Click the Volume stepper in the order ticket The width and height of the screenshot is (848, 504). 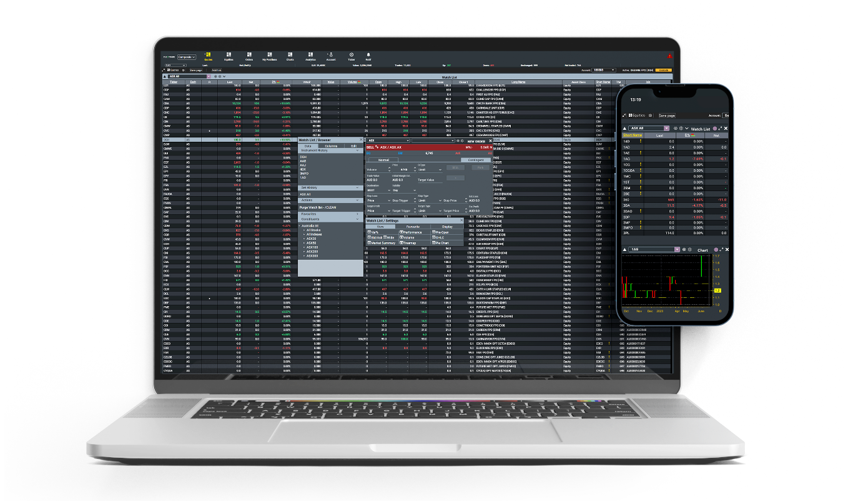389,169
